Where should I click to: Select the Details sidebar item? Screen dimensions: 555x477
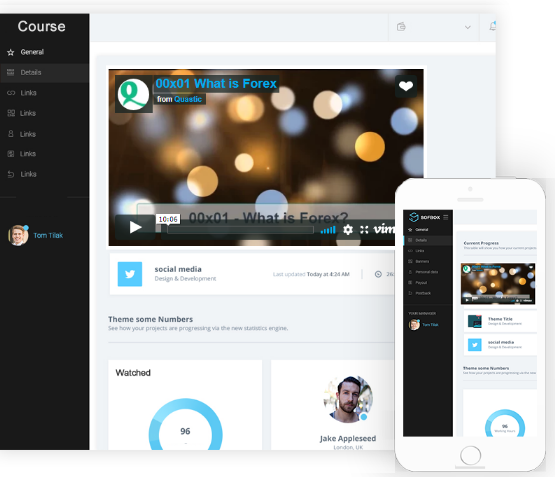(x=45, y=73)
